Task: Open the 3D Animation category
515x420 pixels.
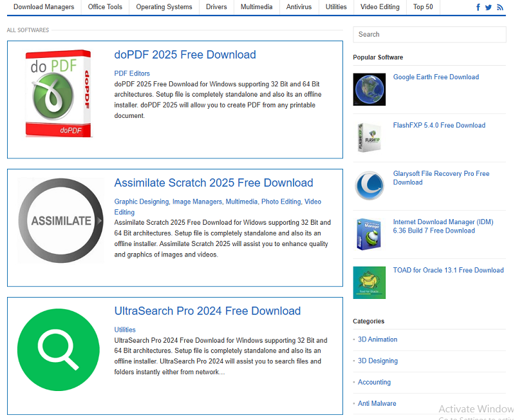Action: (x=377, y=339)
